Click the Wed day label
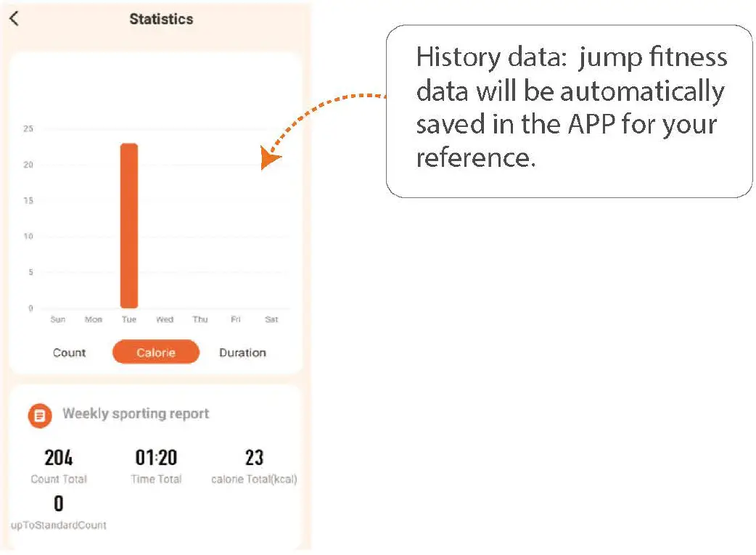This screenshot has height=555, width=756. pos(165,320)
